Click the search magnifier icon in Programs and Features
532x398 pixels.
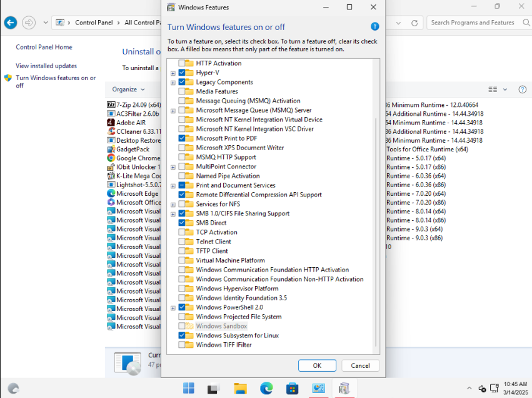tap(526, 23)
